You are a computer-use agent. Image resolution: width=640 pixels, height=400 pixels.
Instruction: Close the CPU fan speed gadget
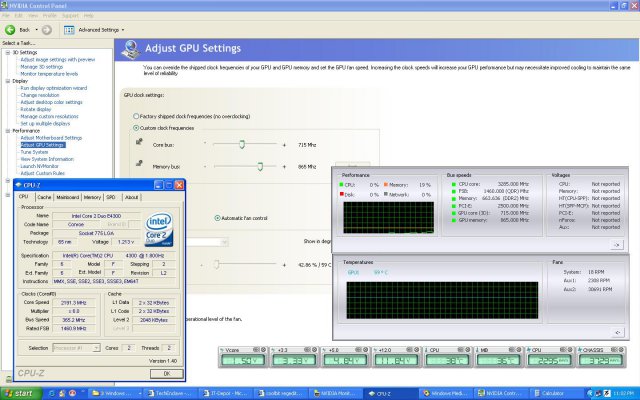[570, 350]
